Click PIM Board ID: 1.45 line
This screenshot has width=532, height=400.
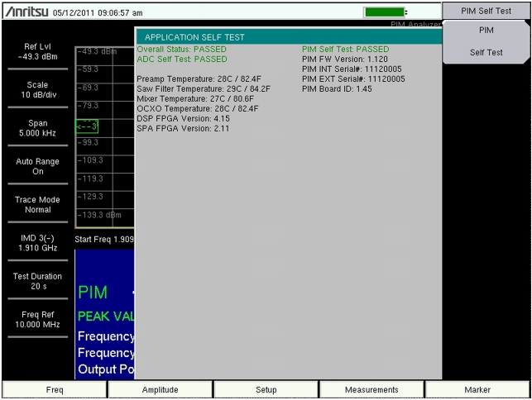click(x=337, y=88)
